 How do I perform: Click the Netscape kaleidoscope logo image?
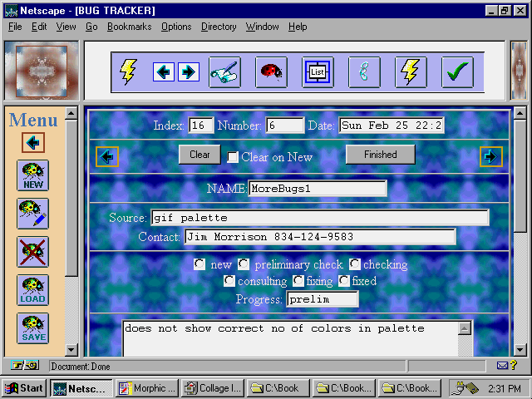pos(42,71)
